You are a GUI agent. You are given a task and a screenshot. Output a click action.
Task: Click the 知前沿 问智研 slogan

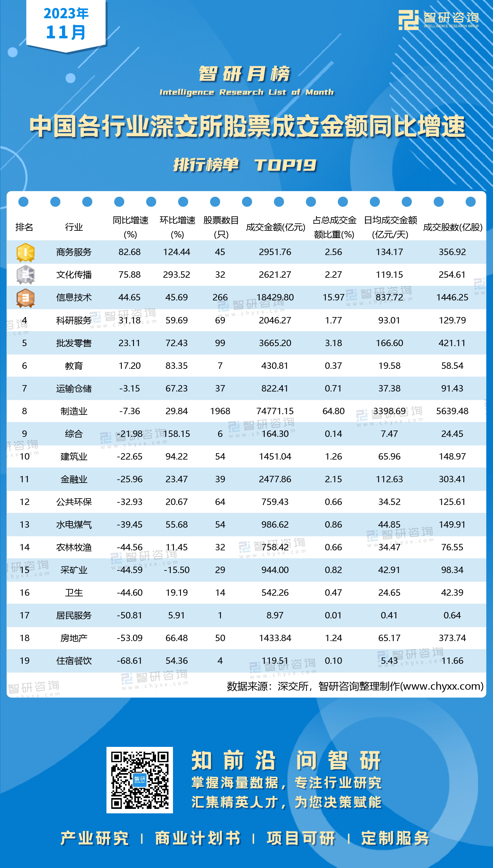click(x=286, y=760)
